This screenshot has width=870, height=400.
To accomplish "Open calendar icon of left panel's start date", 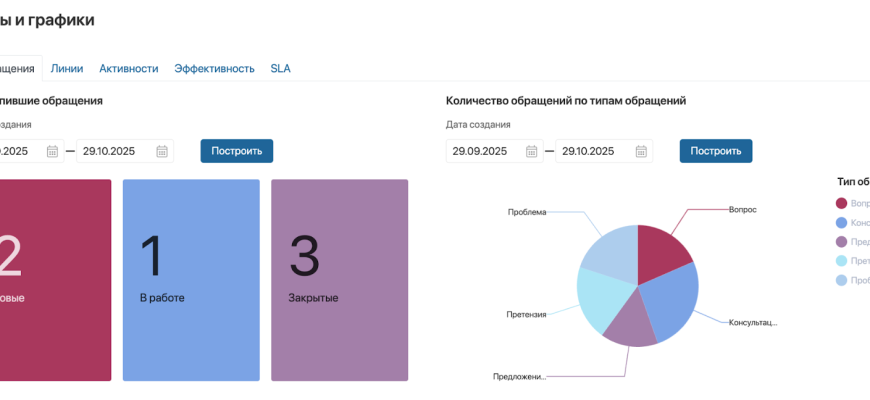I will [x=52, y=151].
